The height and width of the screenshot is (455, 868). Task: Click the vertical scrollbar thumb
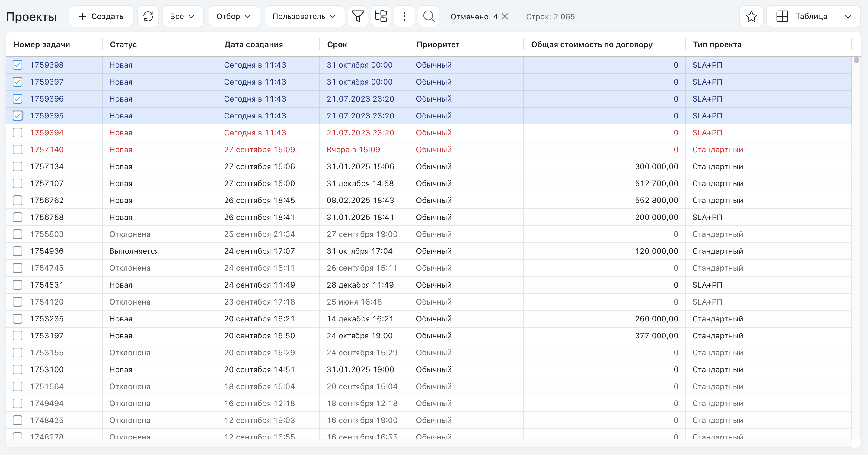click(x=856, y=60)
